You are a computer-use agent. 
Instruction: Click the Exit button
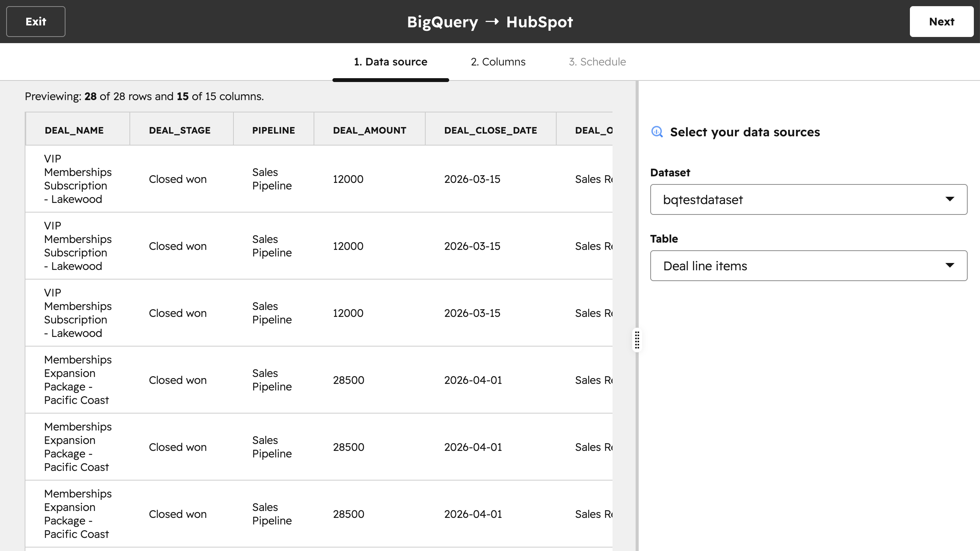coord(36,22)
